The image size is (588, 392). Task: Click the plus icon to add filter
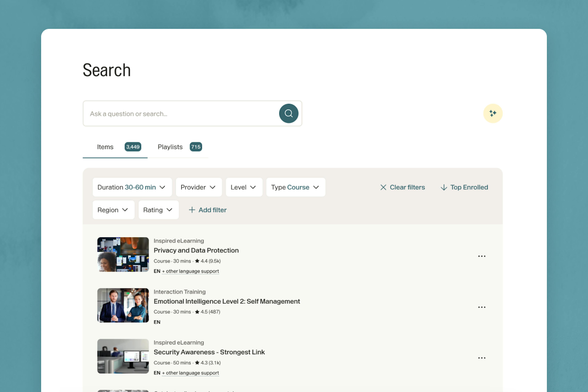coord(192,210)
